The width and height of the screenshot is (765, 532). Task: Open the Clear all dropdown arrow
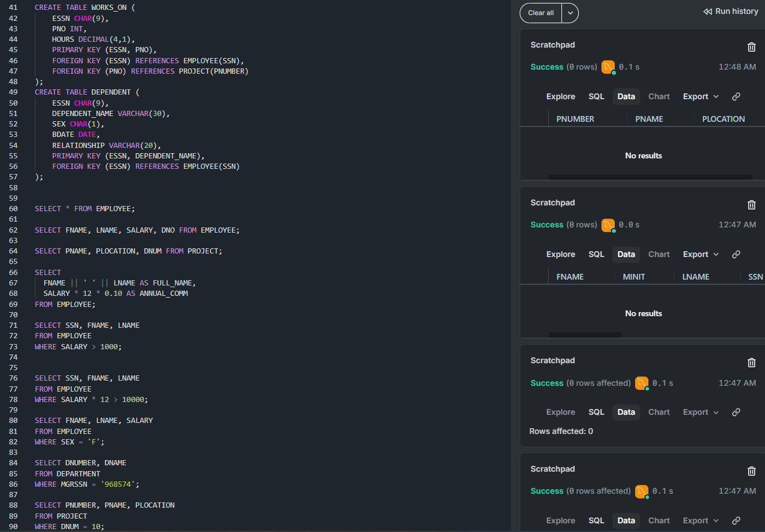point(570,13)
